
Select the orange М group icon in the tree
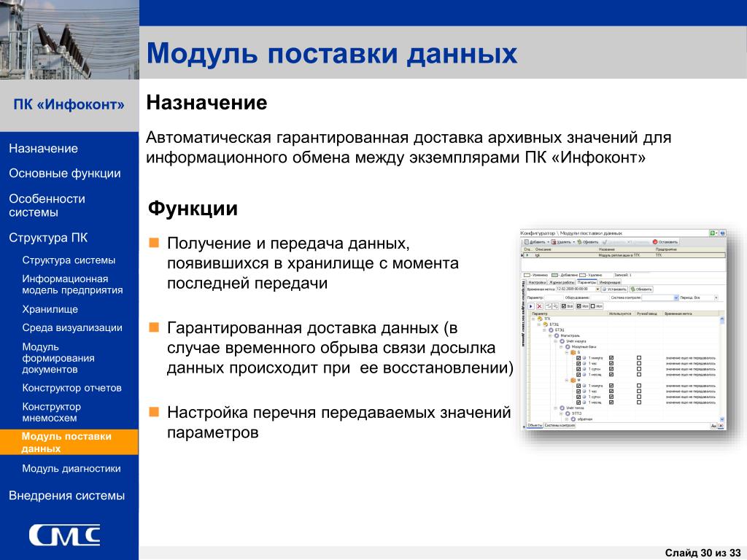point(573,380)
